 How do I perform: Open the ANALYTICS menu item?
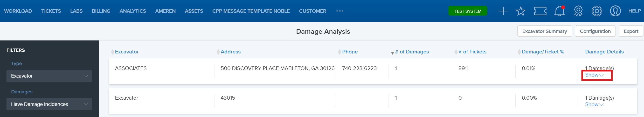(133, 11)
